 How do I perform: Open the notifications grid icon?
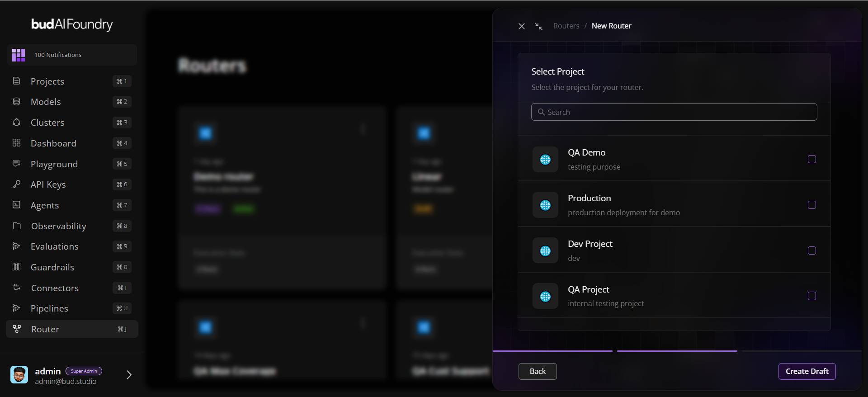pyautogui.click(x=19, y=55)
